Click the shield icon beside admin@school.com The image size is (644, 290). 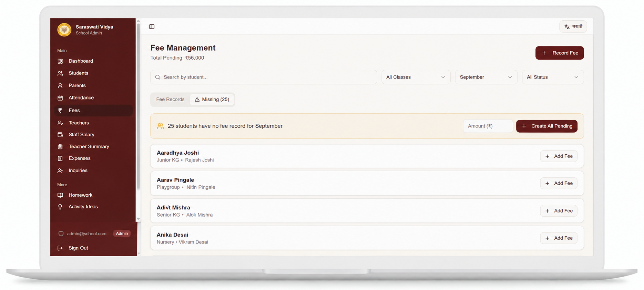[x=61, y=234]
